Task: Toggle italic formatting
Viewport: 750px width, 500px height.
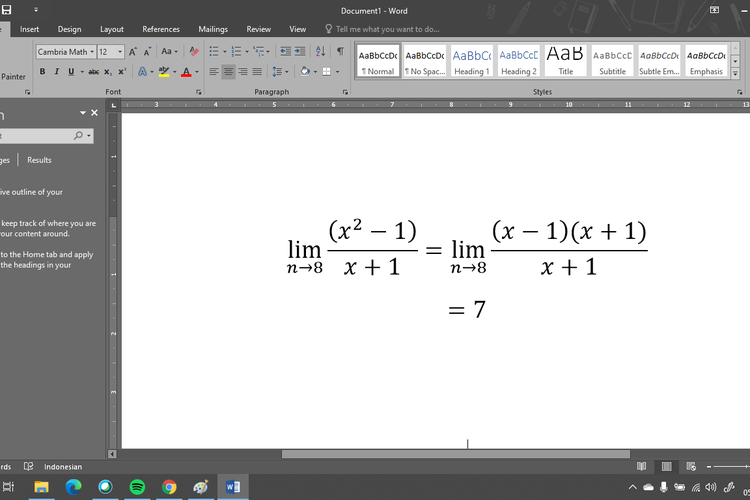Action: [x=56, y=72]
